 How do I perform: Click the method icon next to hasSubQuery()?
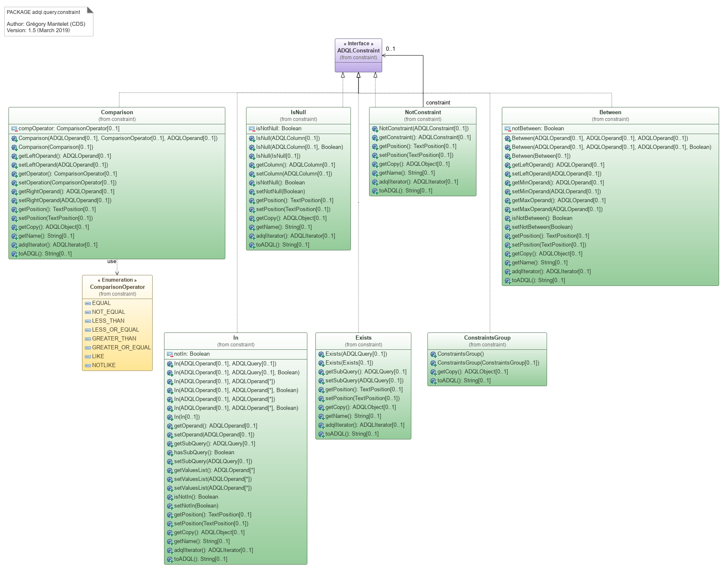(170, 453)
